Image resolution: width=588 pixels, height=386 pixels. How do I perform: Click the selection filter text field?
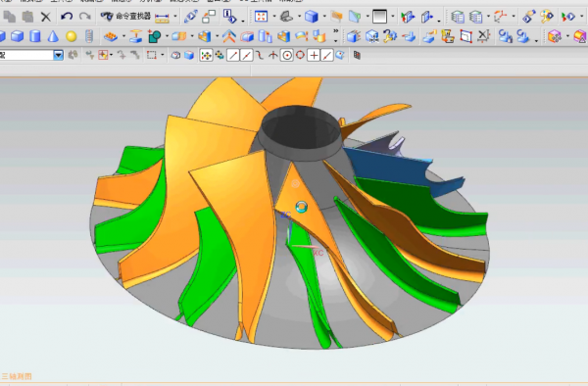click(26, 56)
